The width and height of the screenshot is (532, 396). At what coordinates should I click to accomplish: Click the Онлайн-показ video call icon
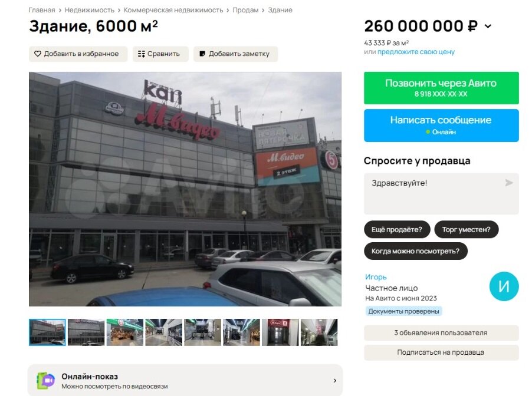[x=46, y=381]
